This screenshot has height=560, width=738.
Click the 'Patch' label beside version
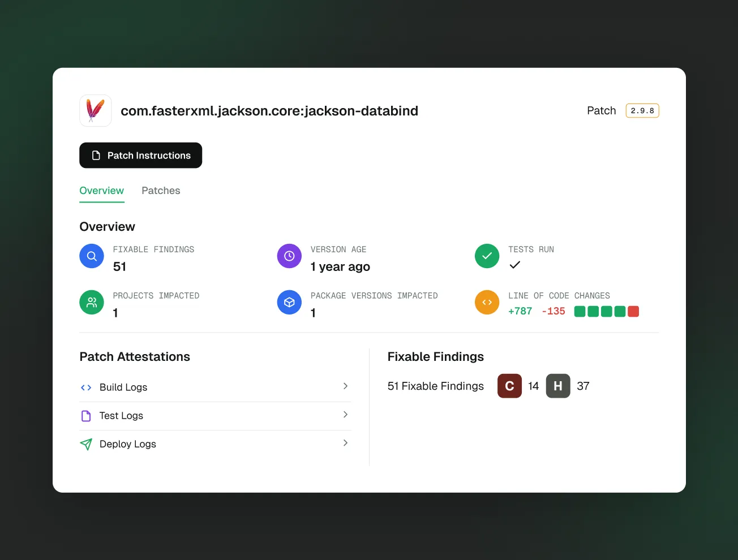pos(602,111)
